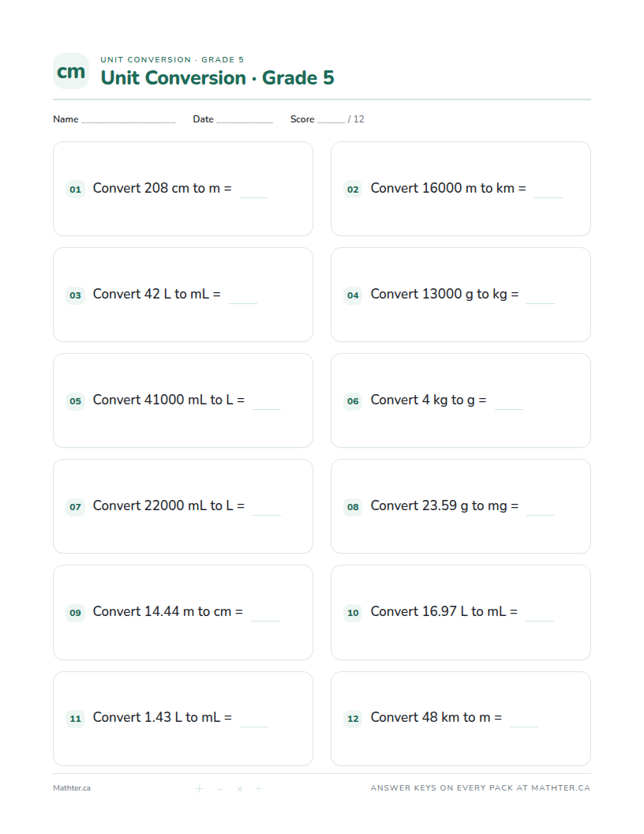Click the text 'Convert 23.59 g to mg ='
The width and height of the screenshot is (644, 834).
tap(444, 506)
